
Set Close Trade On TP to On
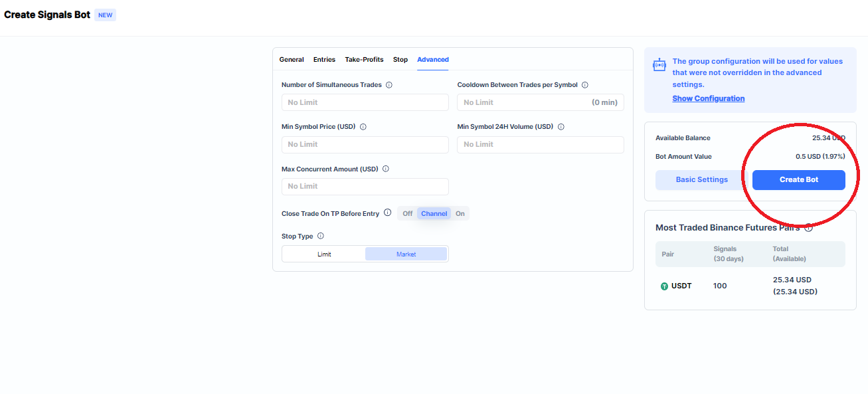click(x=460, y=213)
